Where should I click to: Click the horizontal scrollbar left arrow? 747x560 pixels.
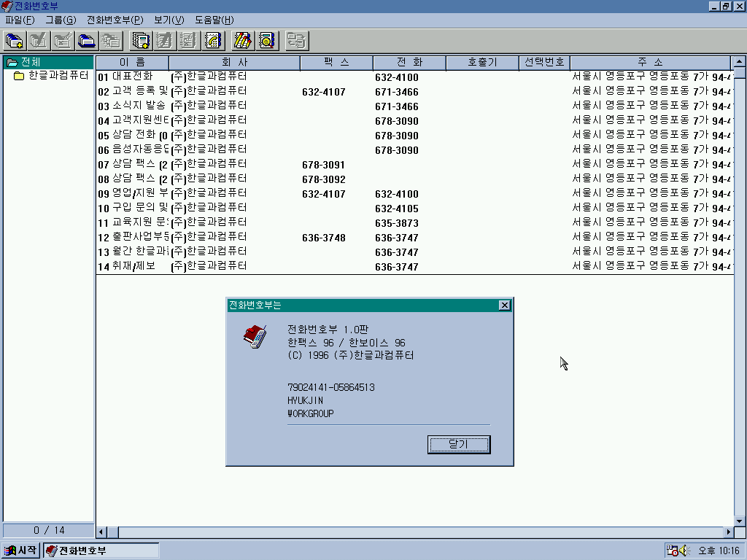coord(101,532)
